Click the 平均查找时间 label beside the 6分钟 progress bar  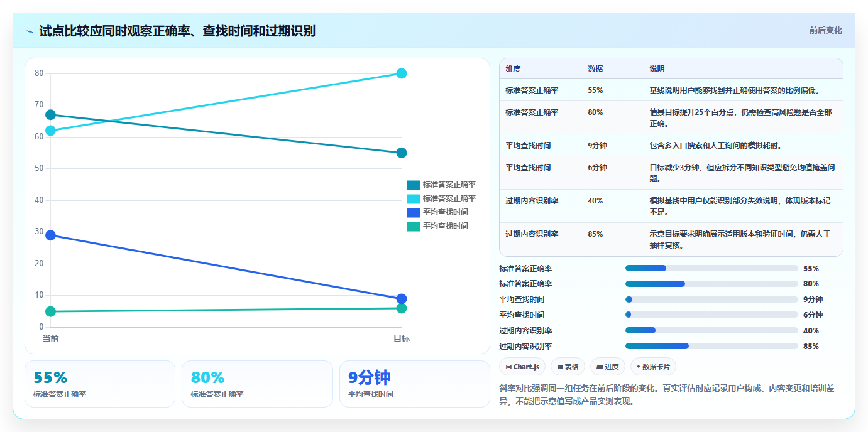pyautogui.click(x=522, y=315)
